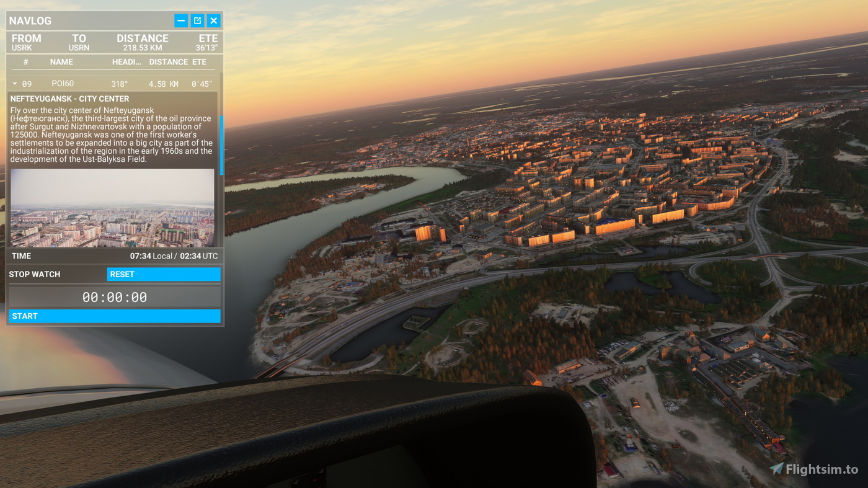The height and width of the screenshot is (488, 868).
Task: Click the HEADI... column header
Action: (127, 62)
